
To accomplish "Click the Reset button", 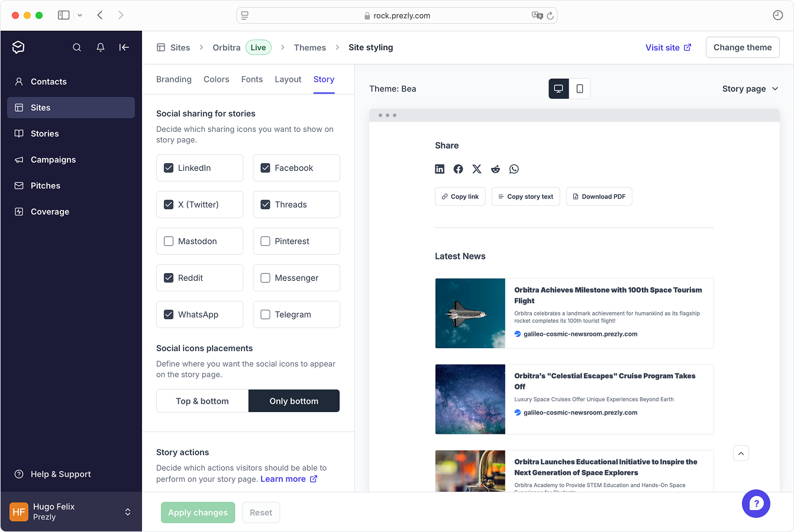I will [261, 512].
